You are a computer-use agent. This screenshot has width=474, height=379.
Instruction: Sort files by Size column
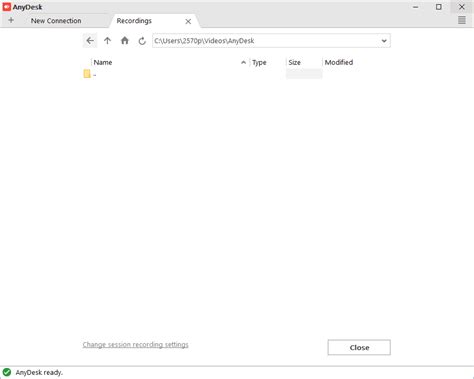click(294, 62)
